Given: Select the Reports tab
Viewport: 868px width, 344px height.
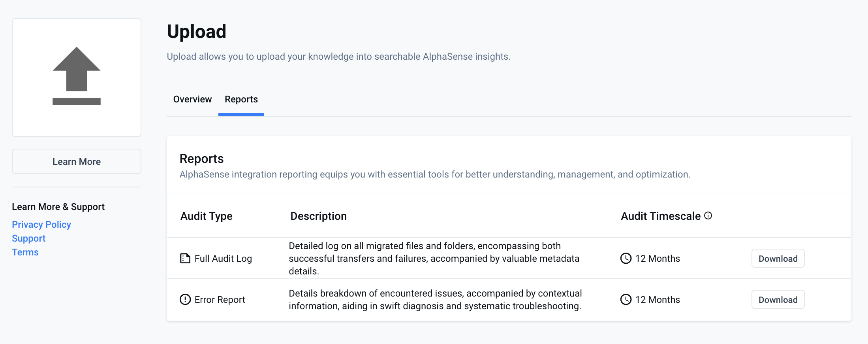Looking at the screenshot, I should pos(241,99).
